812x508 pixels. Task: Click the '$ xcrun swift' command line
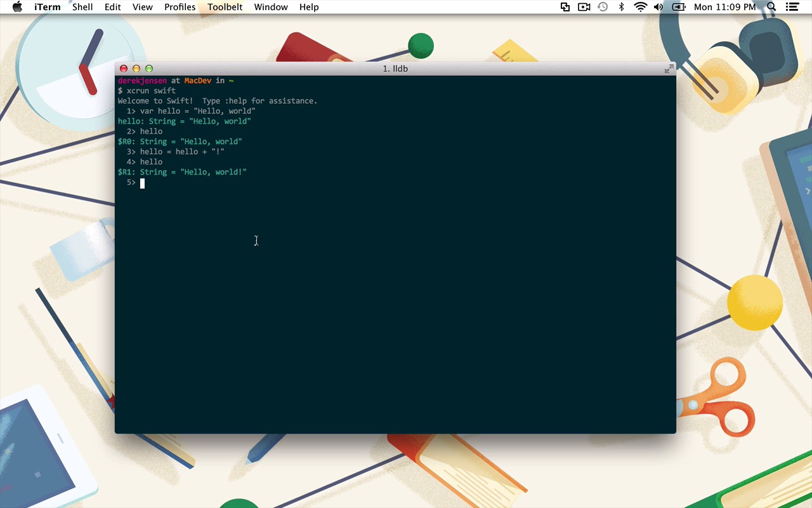tap(147, 91)
